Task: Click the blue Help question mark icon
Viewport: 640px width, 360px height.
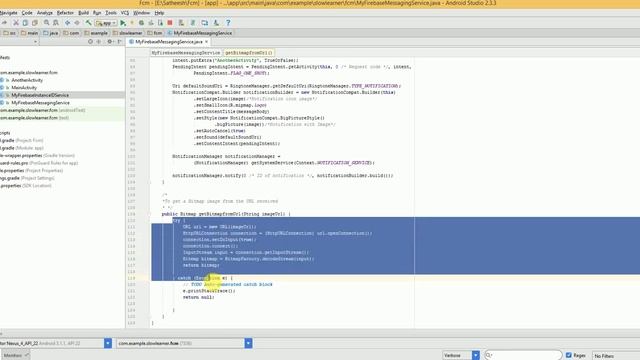Action: [228, 23]
